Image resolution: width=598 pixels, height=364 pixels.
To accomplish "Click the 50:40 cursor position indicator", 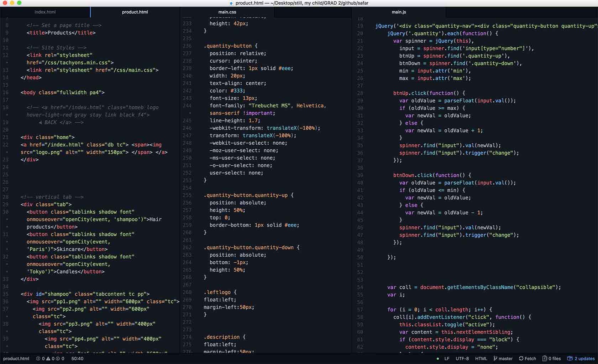I will click(x=77, y=359).
